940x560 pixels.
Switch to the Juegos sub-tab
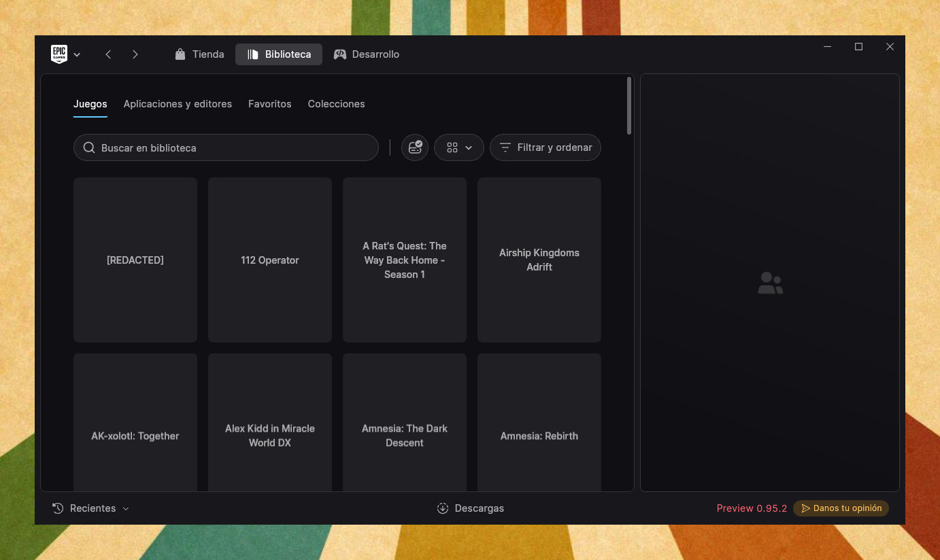click(90, 104)
